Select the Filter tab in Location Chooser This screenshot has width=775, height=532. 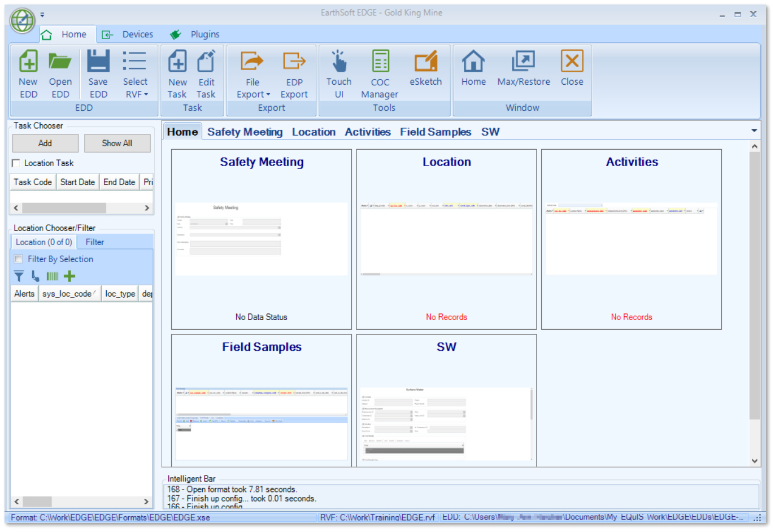(x=95, y=242)
